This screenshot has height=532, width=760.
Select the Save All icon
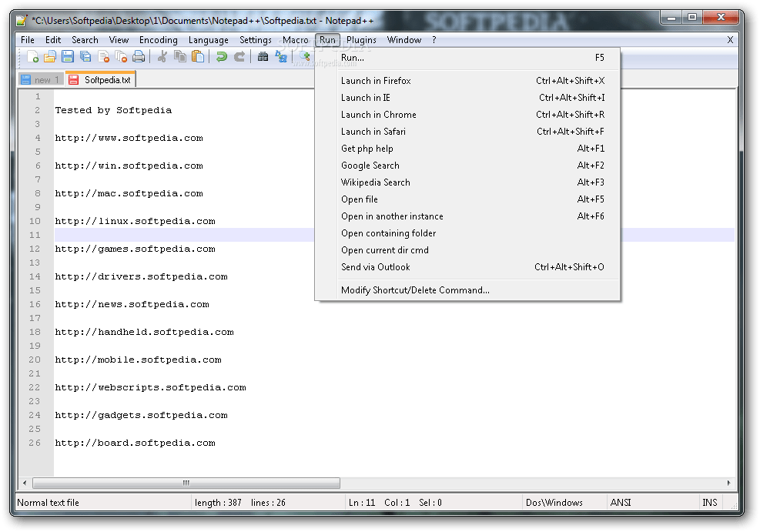85,56
